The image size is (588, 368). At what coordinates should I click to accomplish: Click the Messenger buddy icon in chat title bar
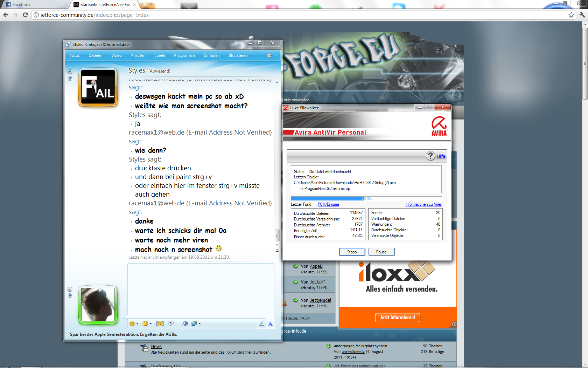pos(68,45)
